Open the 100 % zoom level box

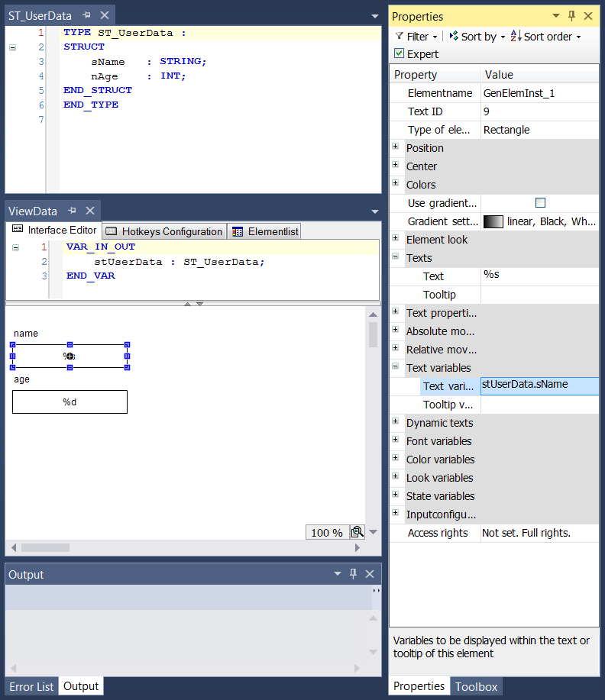point(327,533)
